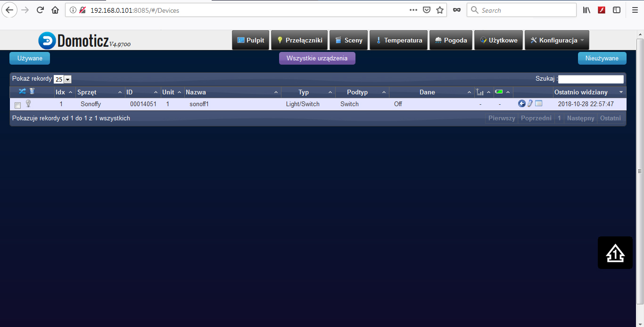This screenshot has width=644, height=327.
Task: Click the house icon with number 1
Action: [615, 253]
